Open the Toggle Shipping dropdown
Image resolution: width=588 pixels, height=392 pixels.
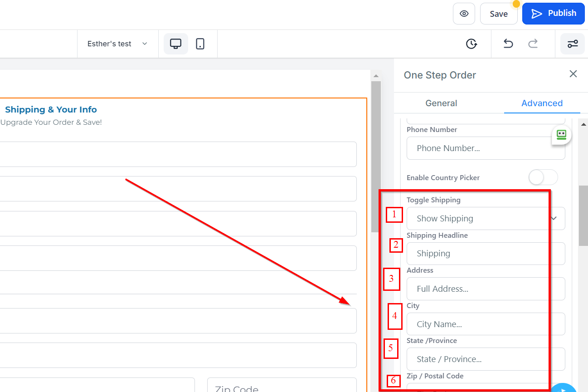pyautogui.click(x=486, y=219)
